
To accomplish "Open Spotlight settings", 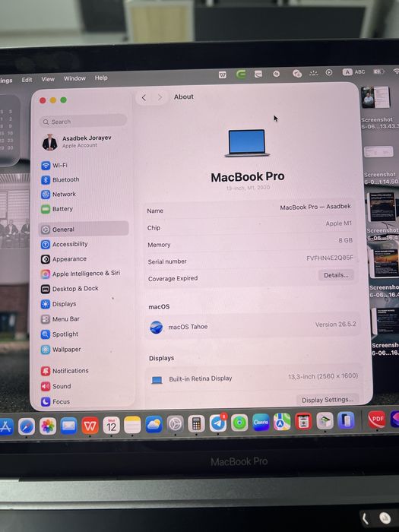I will [60, 334].
